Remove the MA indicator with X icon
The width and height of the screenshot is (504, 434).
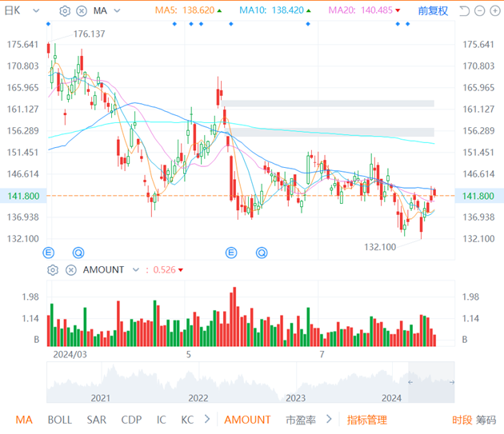tap(82, 11)
